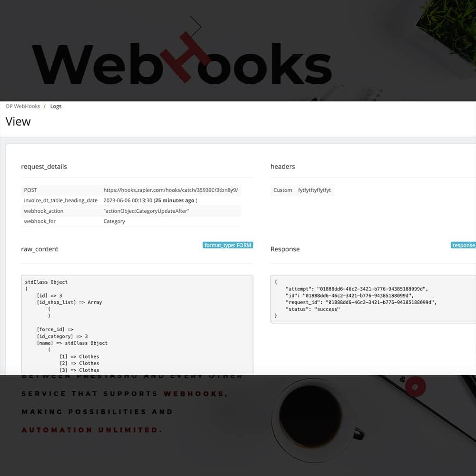
Task: Click the Custom header name cell
Action: [283, 190]
